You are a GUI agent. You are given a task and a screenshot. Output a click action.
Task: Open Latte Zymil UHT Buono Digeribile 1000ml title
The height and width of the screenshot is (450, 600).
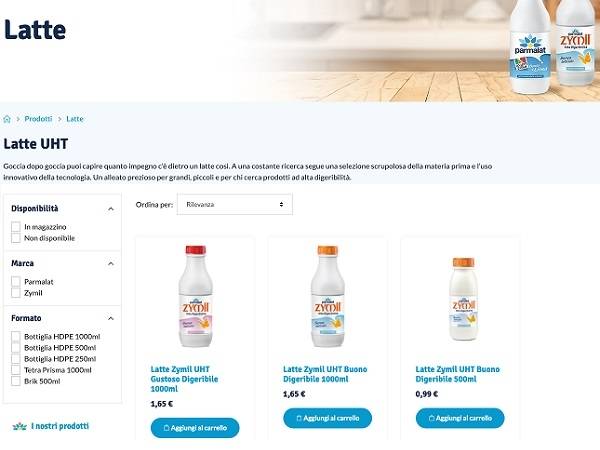[x=325, y=374]
